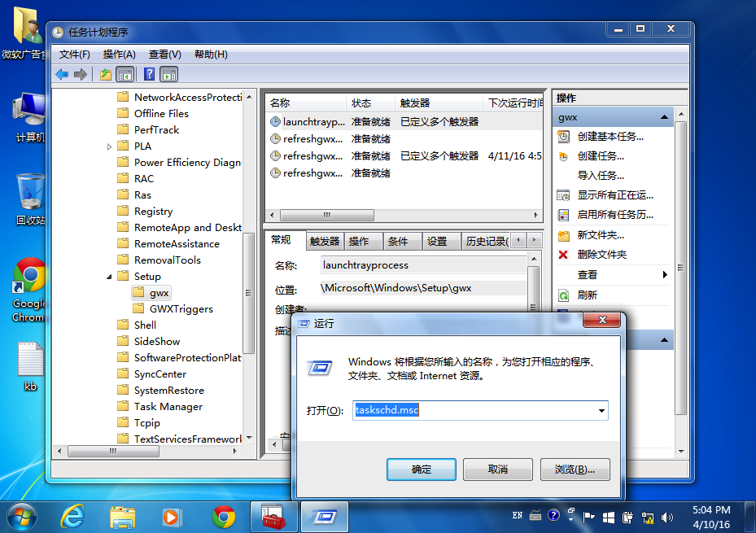Open Internet Explorer from the taskbar
756x533 pixels.
(x=72, y=518)
